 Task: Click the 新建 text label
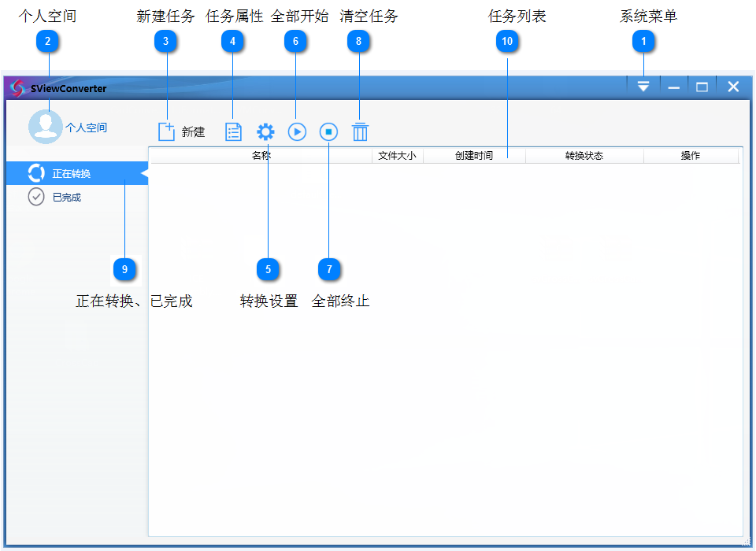193,132
